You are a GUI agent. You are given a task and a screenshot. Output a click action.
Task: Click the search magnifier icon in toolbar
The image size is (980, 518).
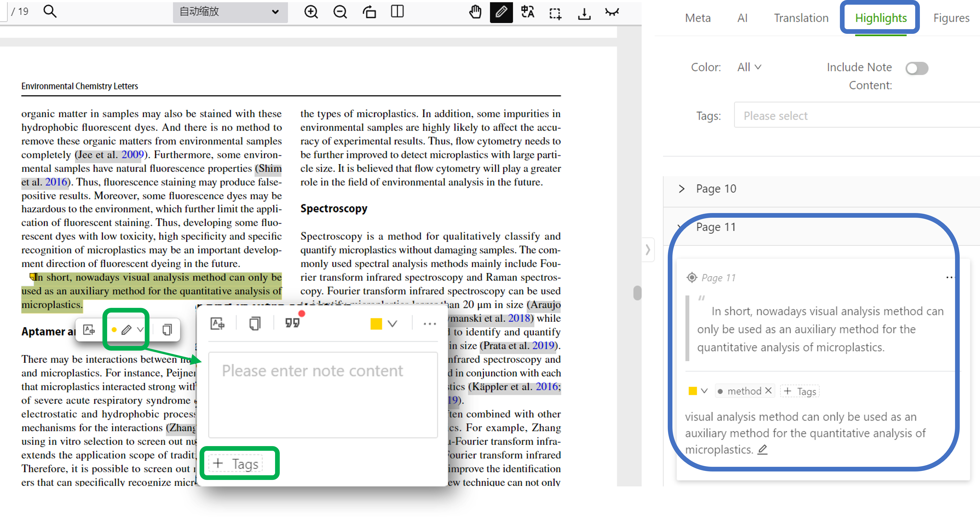(x=50, y=12)
